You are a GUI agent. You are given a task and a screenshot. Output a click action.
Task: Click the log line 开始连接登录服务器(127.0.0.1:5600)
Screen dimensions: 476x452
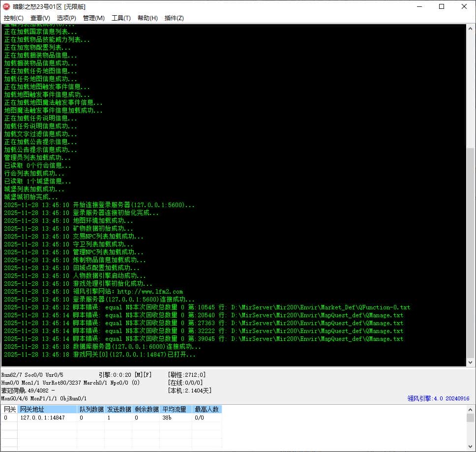pyautogui.click(x=99, y=205)
